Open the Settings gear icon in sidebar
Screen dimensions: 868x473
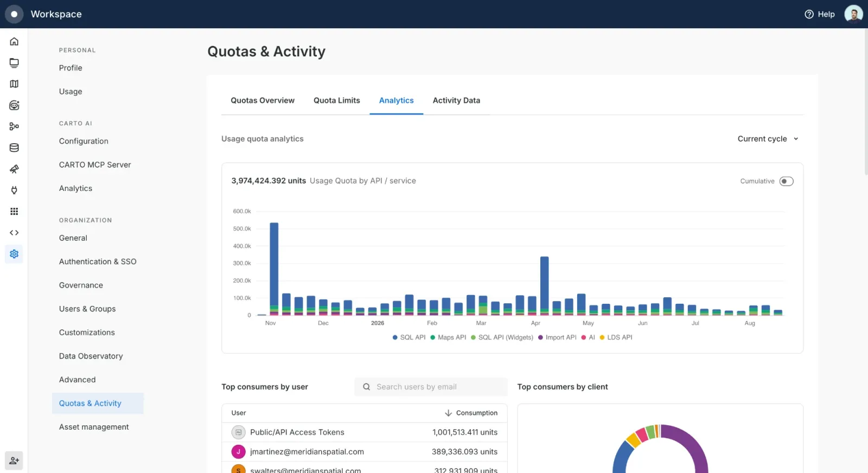click(14, 254)
